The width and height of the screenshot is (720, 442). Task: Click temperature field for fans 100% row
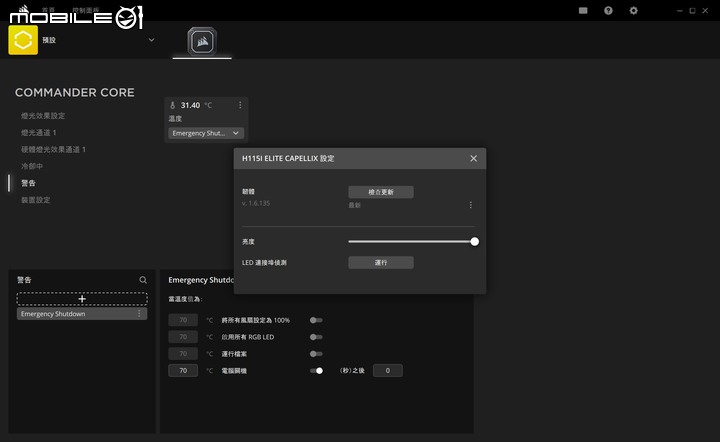pos(183,320)
